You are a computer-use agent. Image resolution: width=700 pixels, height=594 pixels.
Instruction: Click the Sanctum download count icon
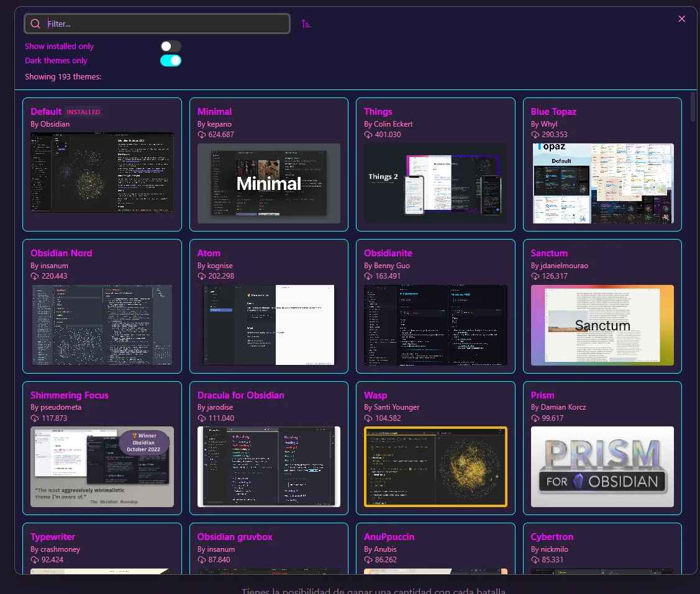535,276
